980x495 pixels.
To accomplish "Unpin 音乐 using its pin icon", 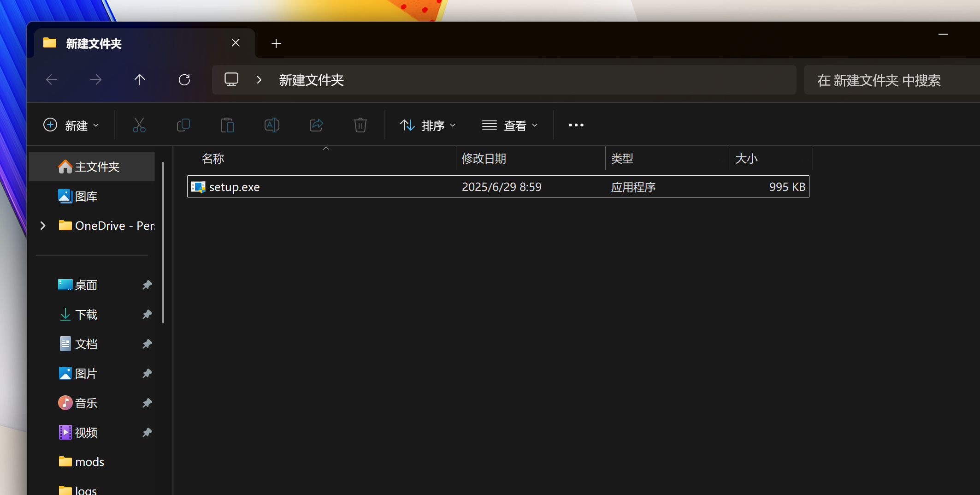I will (147, 403).
